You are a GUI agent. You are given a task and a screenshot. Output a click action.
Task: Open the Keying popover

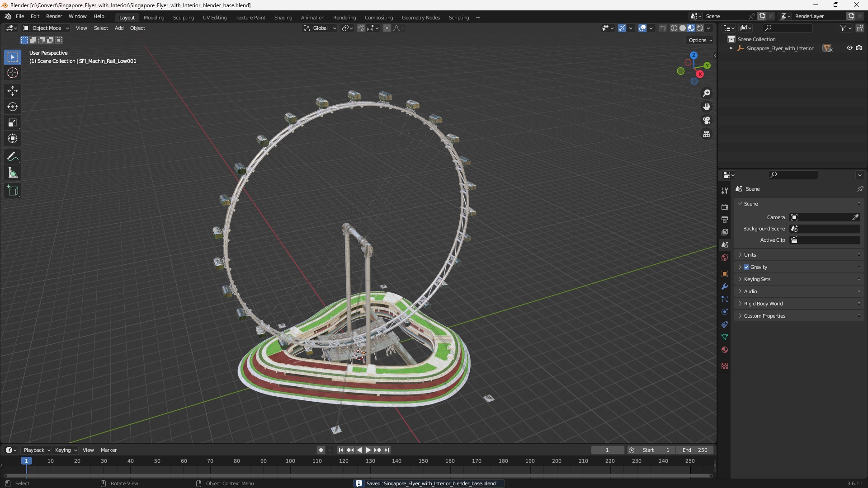tap(66, 450)
